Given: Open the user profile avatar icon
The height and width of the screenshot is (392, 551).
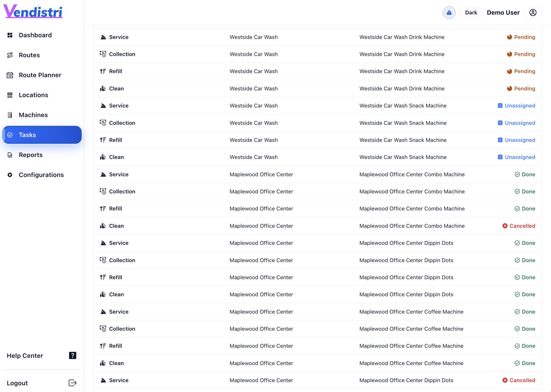Looking at the screenshot, I should click(x=533, y=13).
